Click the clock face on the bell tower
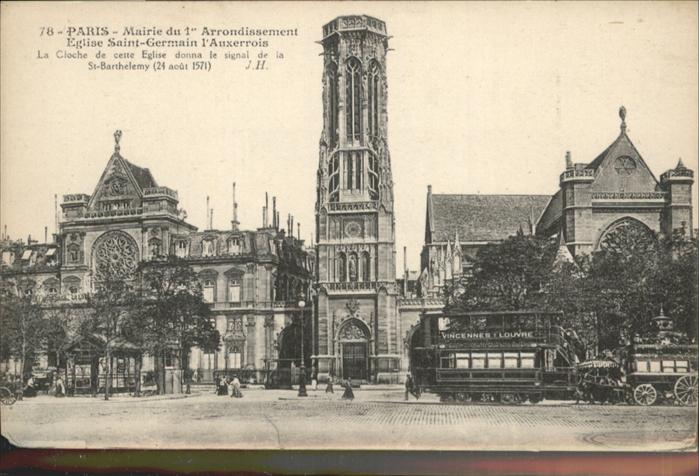Viewport: 699px width, 476px height. (353, 229)
